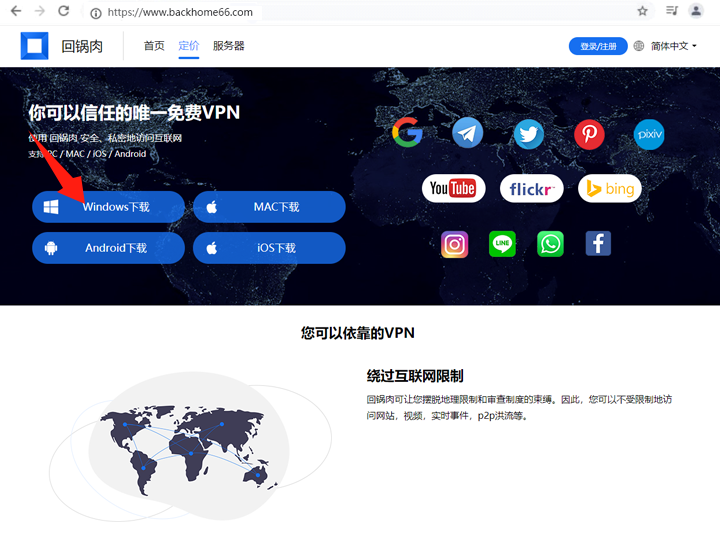
Task: Open the 简体中文 language dropdown
Action: [x=672, y=46]
